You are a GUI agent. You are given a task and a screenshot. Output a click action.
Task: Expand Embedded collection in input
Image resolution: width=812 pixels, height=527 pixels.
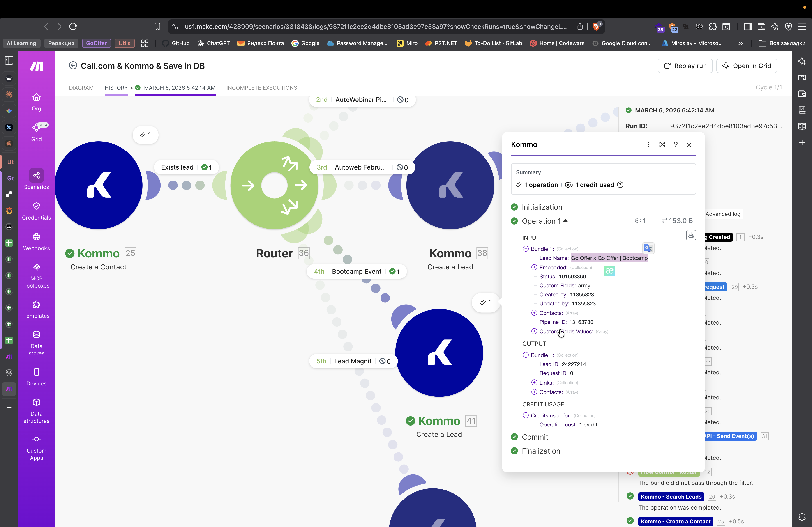(x=534, y=267)
